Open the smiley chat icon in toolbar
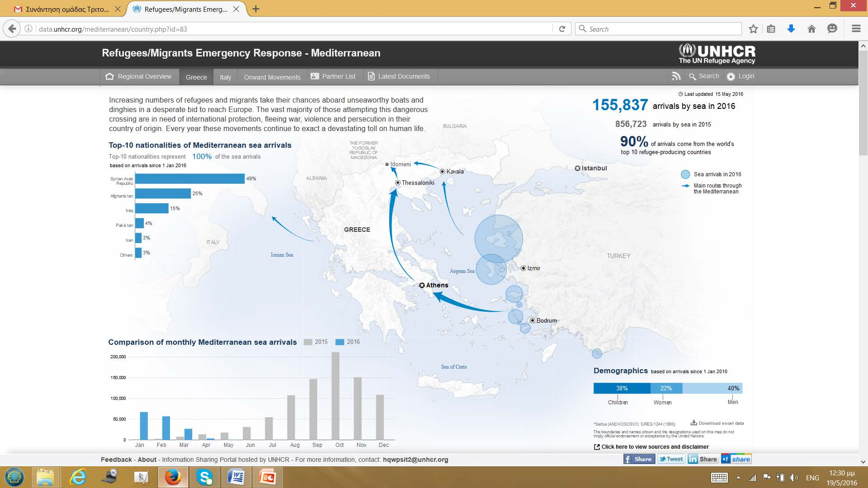Image resolution: width=868 pixels, height=488 pixels. pyautogui.click(x=832, y=29)
